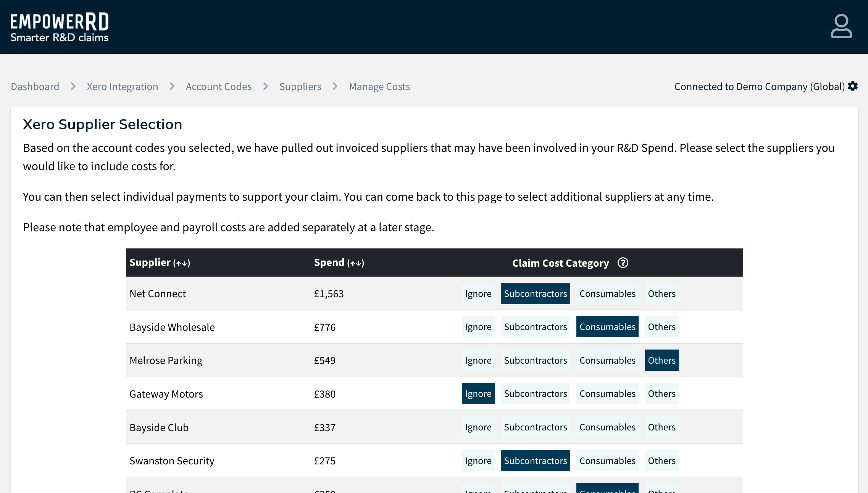This screenshot has width=868, height=493.
Task: Ignore Bayside Club supplier
Action: pyautogui.click(x=478, y=427)
